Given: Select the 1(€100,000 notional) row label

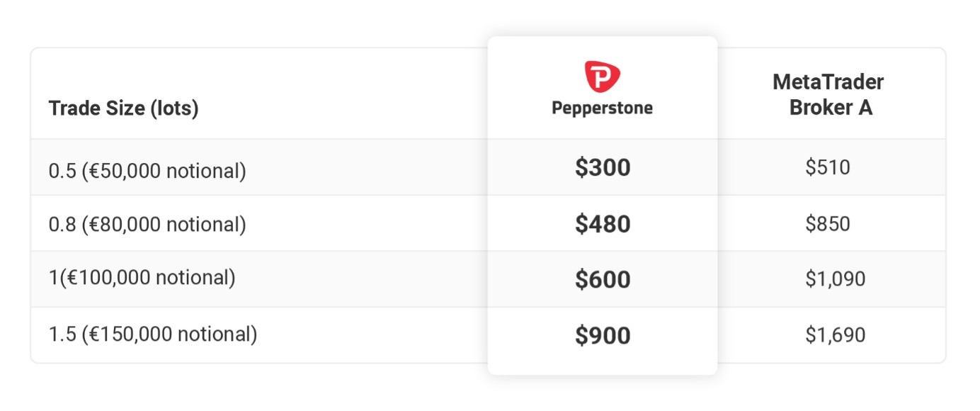Looking at the screenshot, I should pyautogui.click(x=142, y=278).
